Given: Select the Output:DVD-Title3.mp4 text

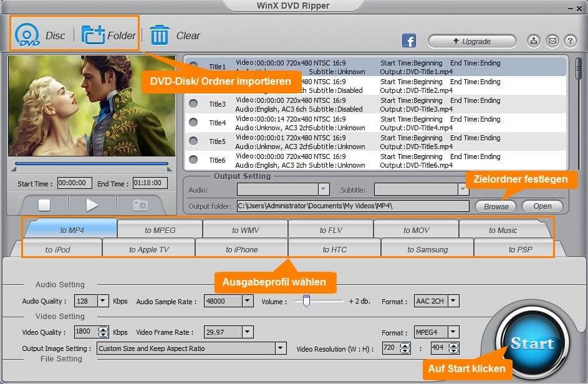Looking at the screenshot, I should pos(417,109).
